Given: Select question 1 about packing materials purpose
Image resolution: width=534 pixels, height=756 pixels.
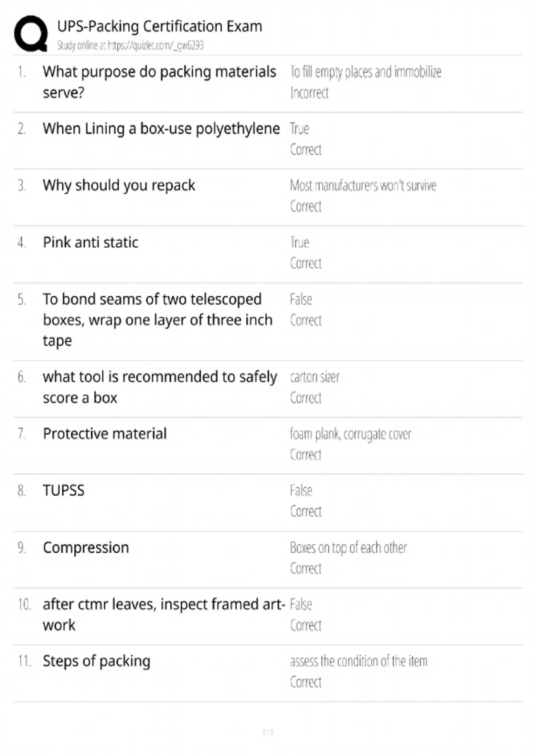Looking at the screenshot, I should click(159, 82).
